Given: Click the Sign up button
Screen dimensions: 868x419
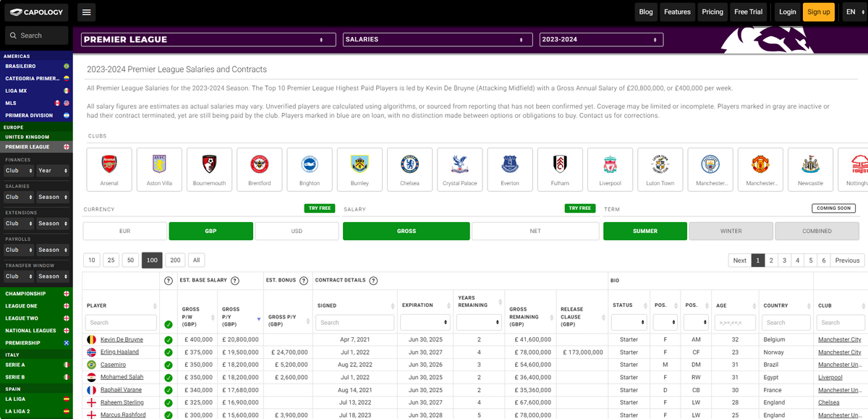Looking at the screenshot, I should point(819,12).
